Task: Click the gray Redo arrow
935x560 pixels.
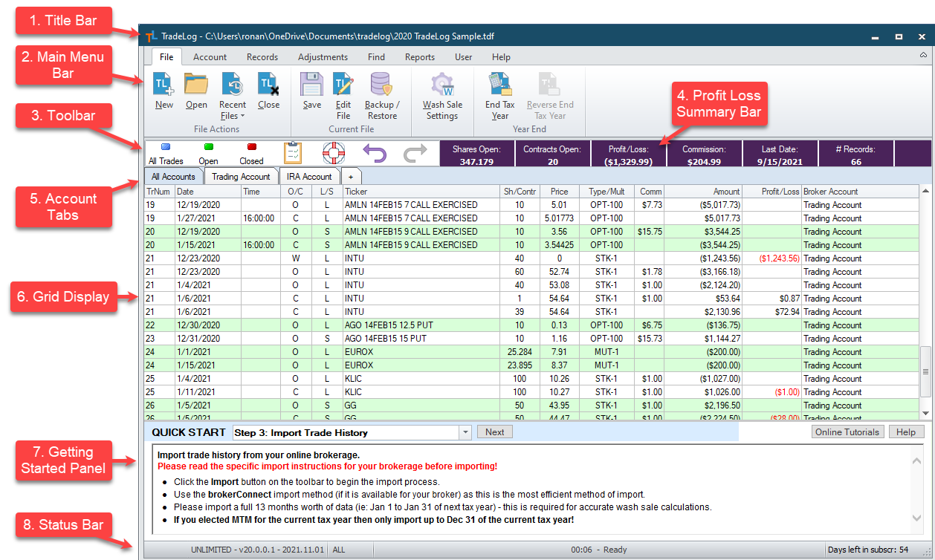Action: coord(415,153)
